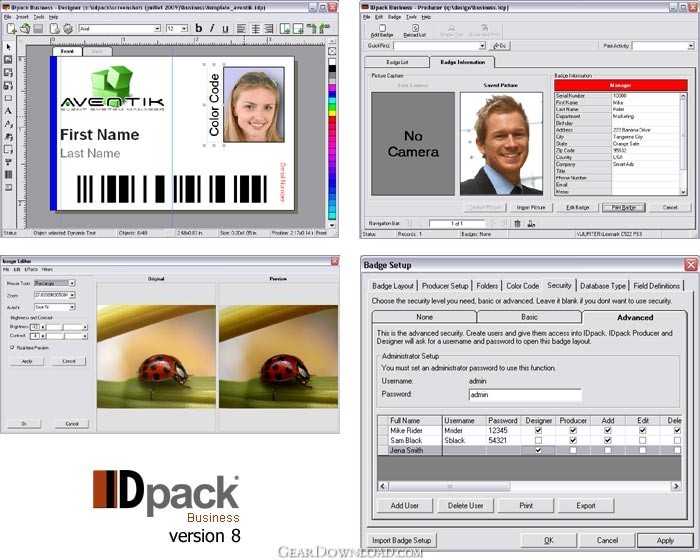The height and width of the screenshot is (560, 700).
Task: Open the font size dropdown in Designer
Action: (x=184, y=29)
